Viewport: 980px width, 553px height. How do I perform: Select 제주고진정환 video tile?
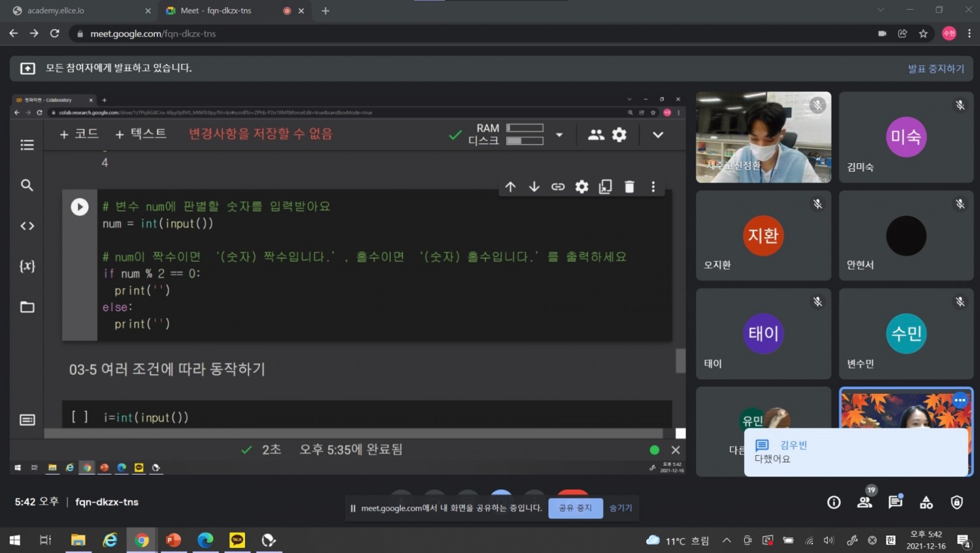[x=764, y=137]
